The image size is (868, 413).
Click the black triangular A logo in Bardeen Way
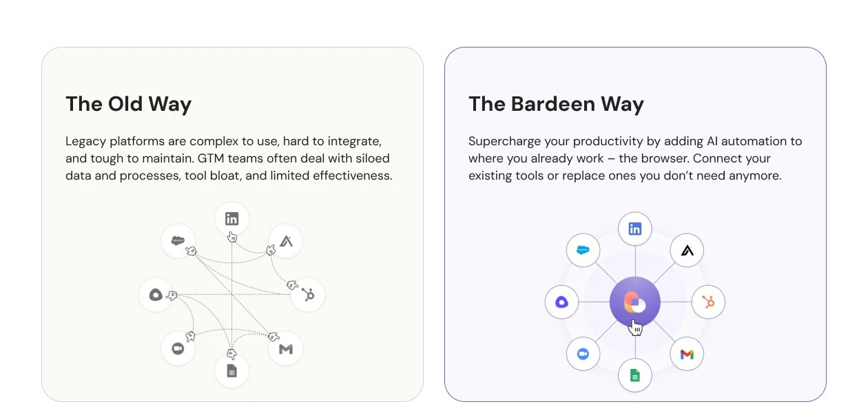click(687, 250)
